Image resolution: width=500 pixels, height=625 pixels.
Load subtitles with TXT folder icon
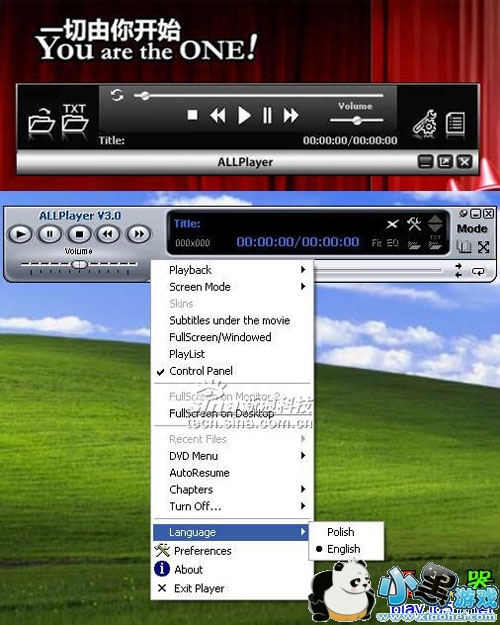pyautogui.click(x=75, y=118)
